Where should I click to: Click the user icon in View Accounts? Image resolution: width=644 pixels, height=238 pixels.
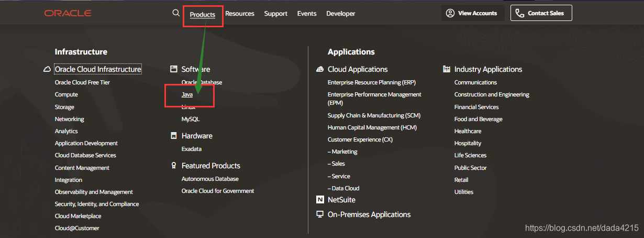click(450, 13)
